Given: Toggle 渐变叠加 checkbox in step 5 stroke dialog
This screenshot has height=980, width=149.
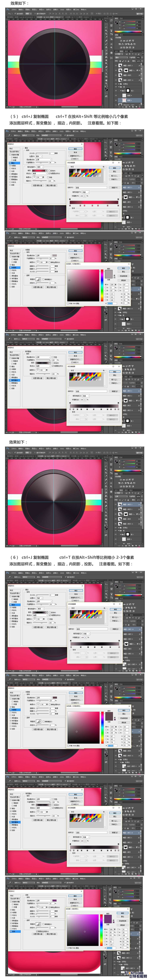Looking at the screenshot, I should 10,177.
